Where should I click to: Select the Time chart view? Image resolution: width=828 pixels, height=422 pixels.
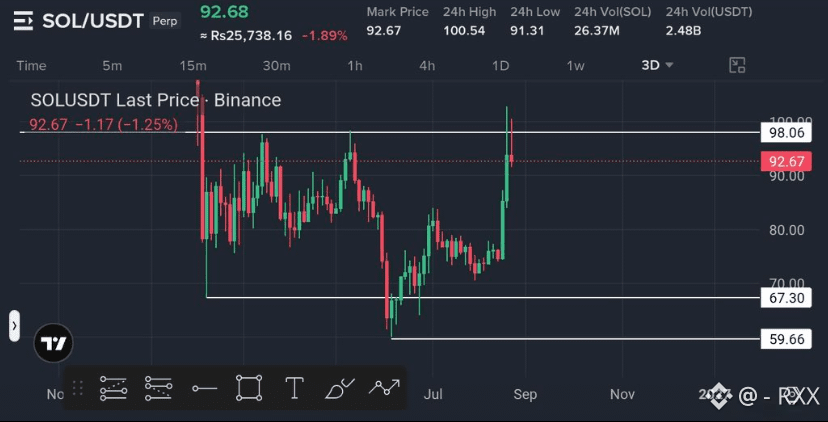tap(31, 65)
